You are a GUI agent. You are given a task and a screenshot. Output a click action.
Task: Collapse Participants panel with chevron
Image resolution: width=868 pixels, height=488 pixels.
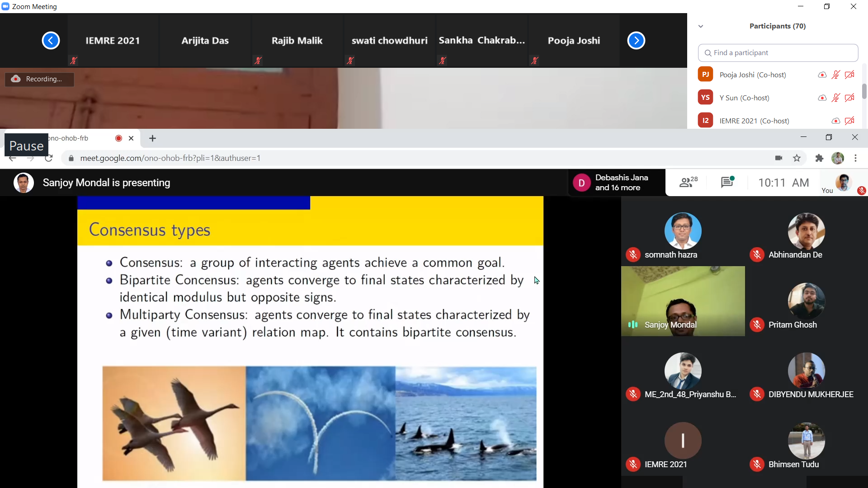pos(701,26)
